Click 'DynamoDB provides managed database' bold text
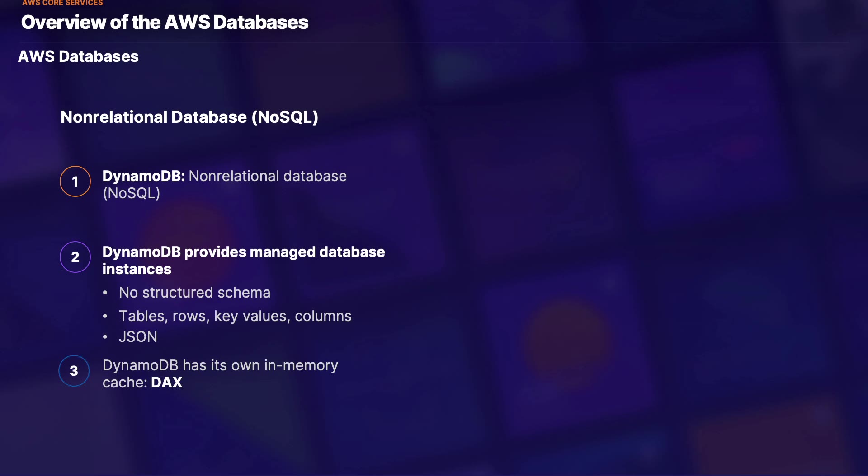 244,252
